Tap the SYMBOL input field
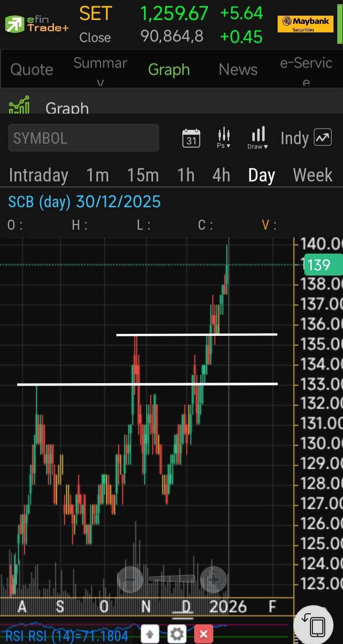This screenshot has height=644, width=343. pos(83,138)
